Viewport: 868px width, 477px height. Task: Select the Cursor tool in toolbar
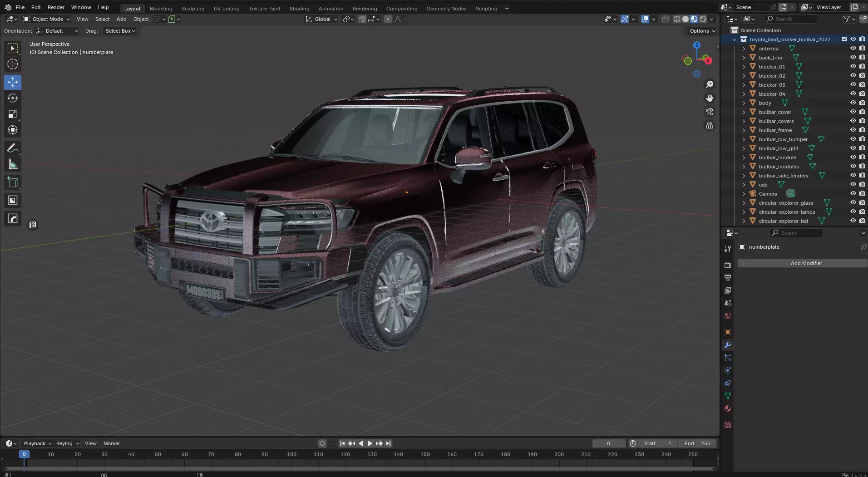(13, 64)
